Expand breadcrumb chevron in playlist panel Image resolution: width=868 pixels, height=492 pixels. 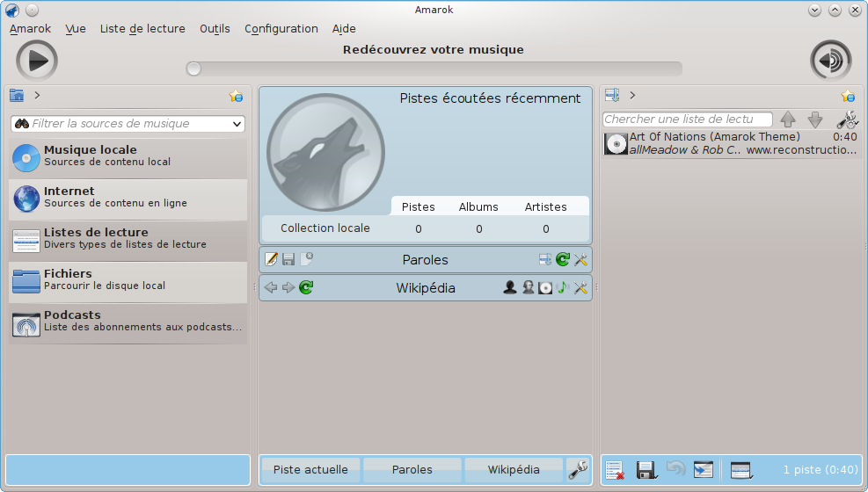pyautogui.click(x=632, y=95)
